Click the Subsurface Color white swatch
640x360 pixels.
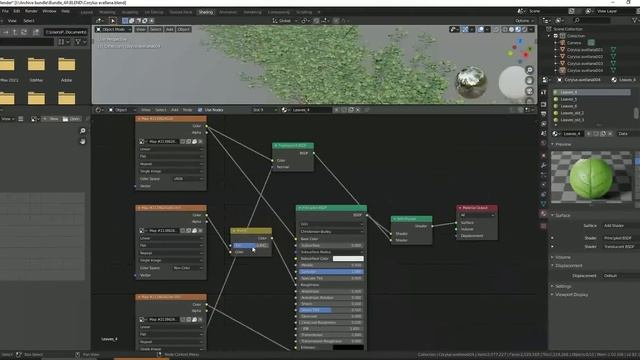pyautogui.click(x=348, y=259)
